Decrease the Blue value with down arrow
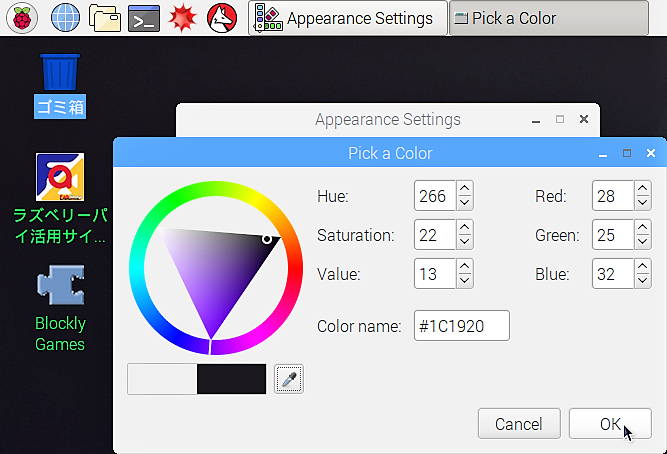Viewport: 667px width, 454px height. tap(642, 281)
